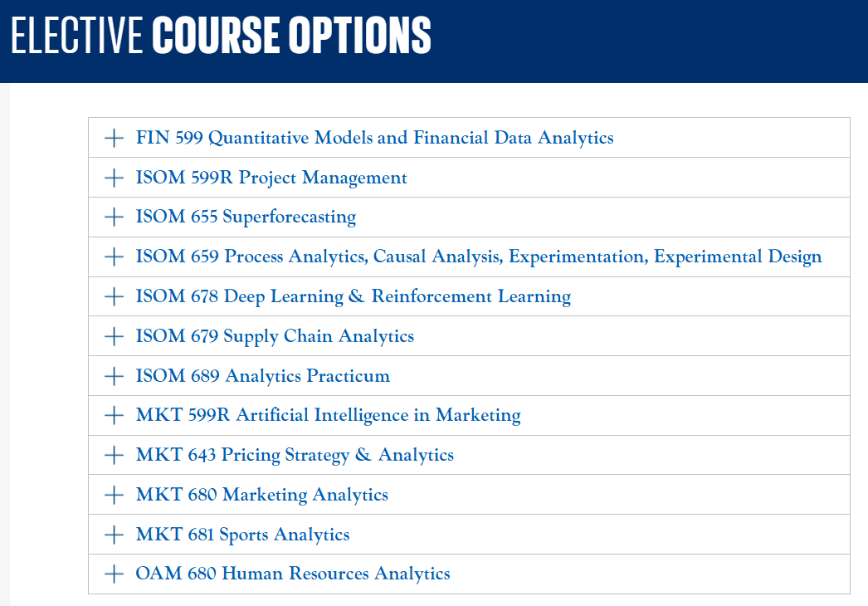Image resolution: width=868 pixels, height=606 pixels.
Task: Click plus icon beside MKT 599R course
Action: tap(114, 415)
